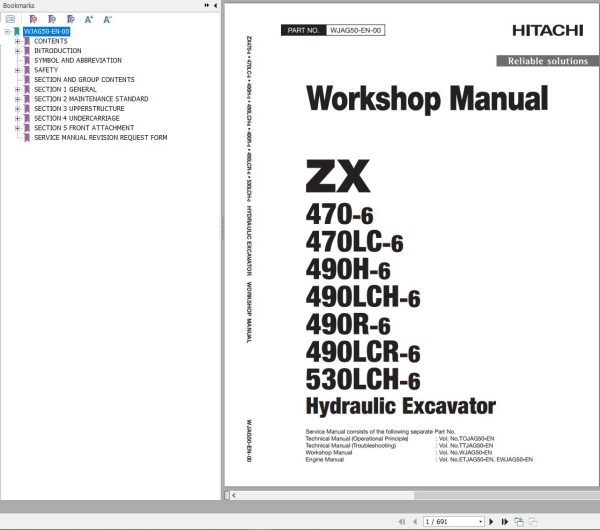Open the SAFETY bookmark

(x=46, y=70)
